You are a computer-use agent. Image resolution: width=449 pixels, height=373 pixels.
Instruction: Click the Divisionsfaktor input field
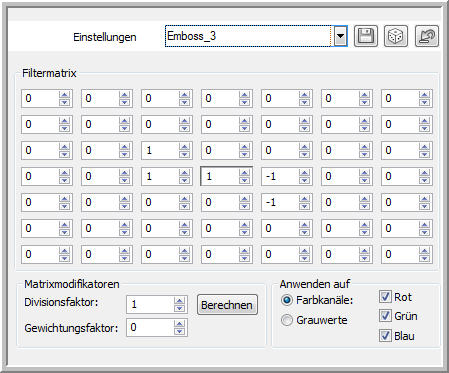pyautogui.click(x=150, y=304)
